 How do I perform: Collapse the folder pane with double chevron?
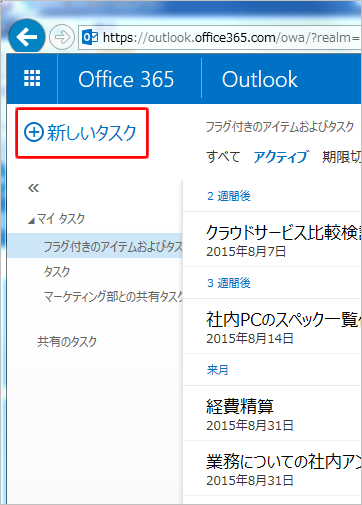pos(33,188)
